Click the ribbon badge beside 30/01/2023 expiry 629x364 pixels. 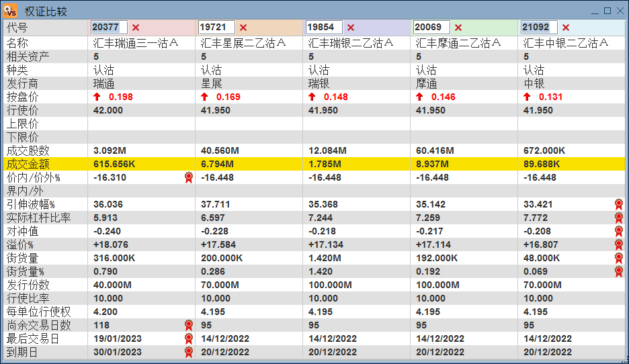(x=189, y=352)
